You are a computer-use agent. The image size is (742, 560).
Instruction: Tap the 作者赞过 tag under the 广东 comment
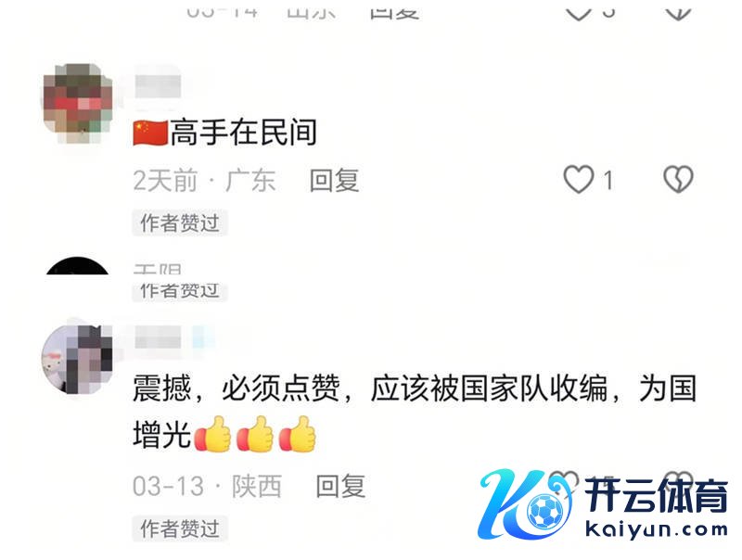point(180,223)
